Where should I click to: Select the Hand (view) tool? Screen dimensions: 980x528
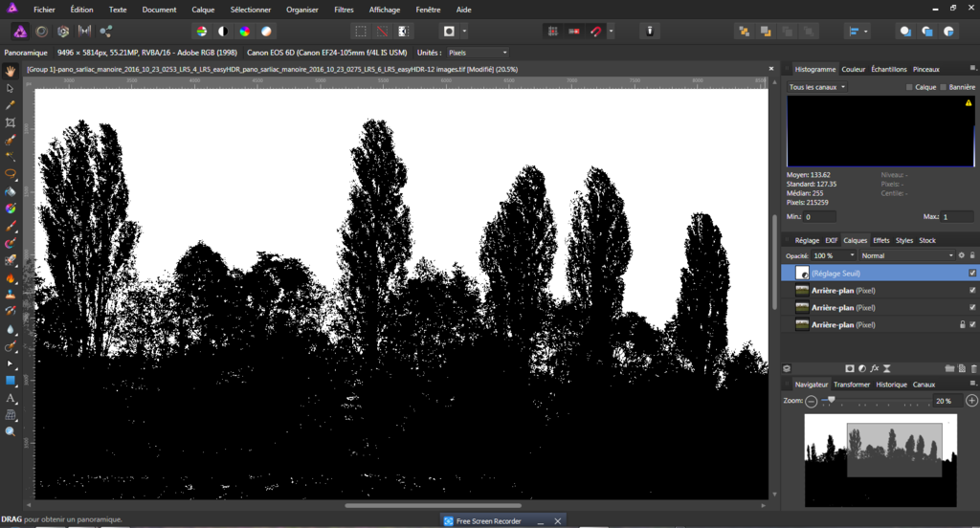pyautogui.click(x=10, y=71)
